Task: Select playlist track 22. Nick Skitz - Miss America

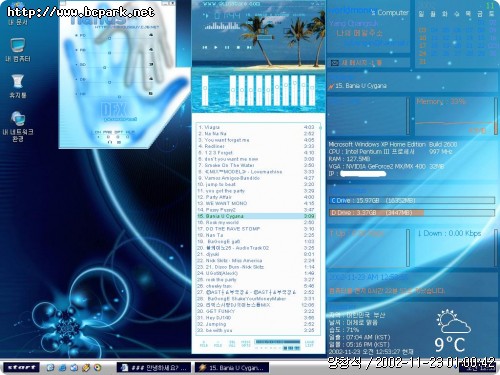Action: pyautogui.click(x=256, y=260)
